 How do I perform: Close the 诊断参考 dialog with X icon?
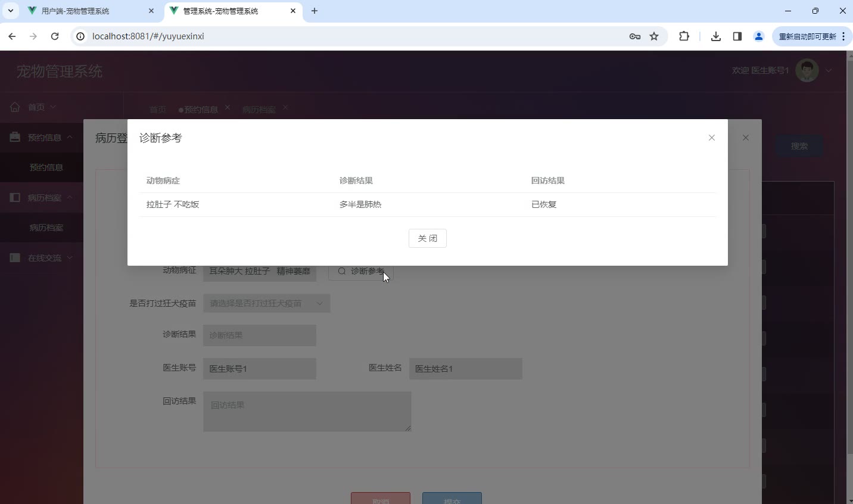[x=711, y=138]
